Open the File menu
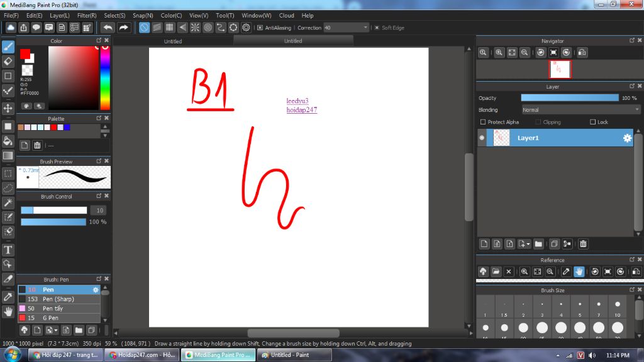 [x=11, y=16]
